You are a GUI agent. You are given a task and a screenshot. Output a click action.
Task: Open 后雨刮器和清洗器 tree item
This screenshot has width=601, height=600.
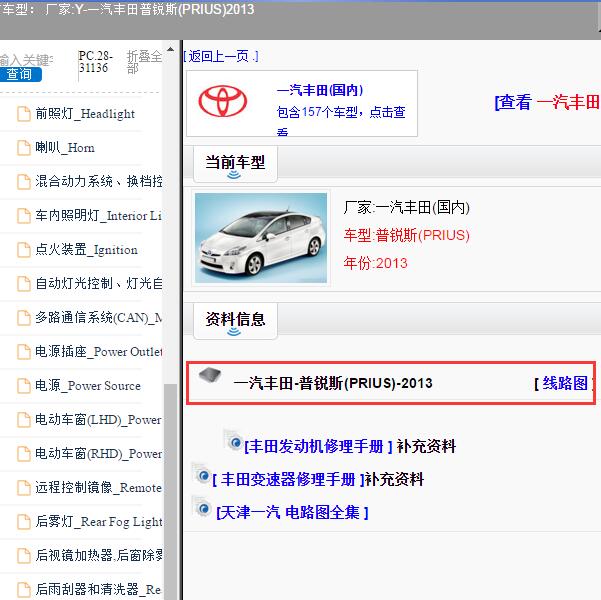click(x=99, y=589)
